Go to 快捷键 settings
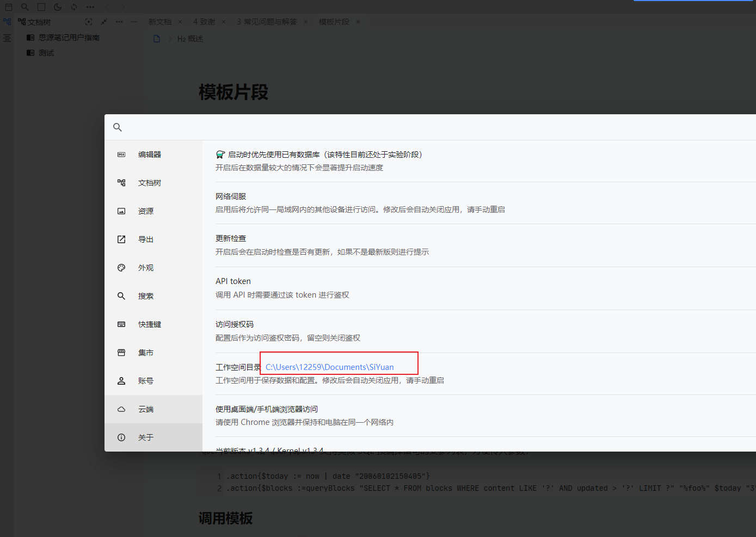Viewport: 756px width, 537px height. [x=149, y=324]
